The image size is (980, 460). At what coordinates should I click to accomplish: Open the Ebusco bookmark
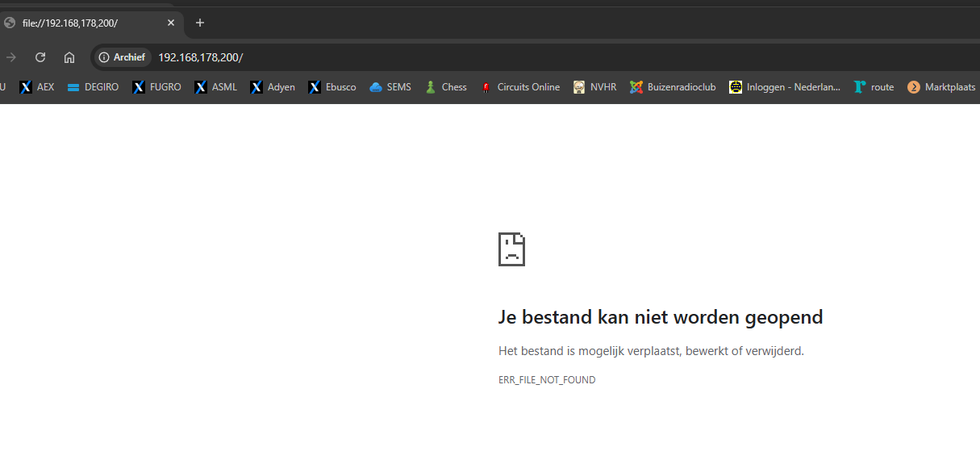(332, 87)
